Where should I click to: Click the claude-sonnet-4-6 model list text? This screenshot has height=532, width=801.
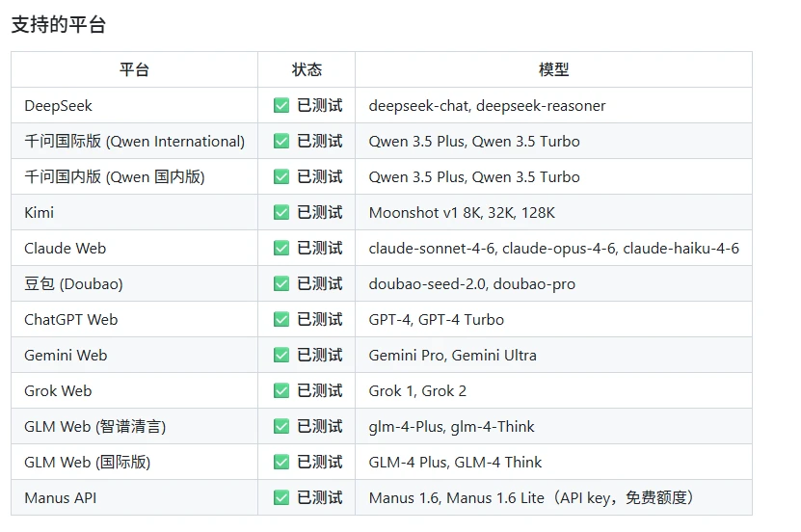click(x=553, y=248)
